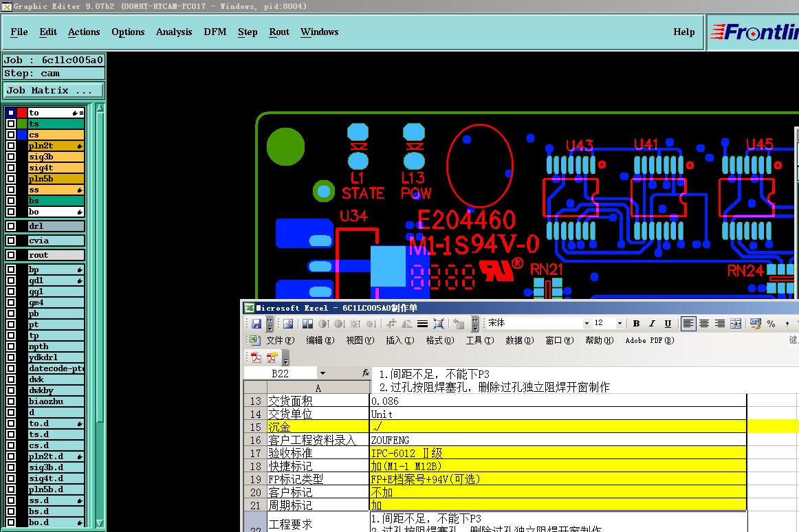Toggle Italic formatting in Excel
Screen dimensions: 799x532
tap(652, 324)
